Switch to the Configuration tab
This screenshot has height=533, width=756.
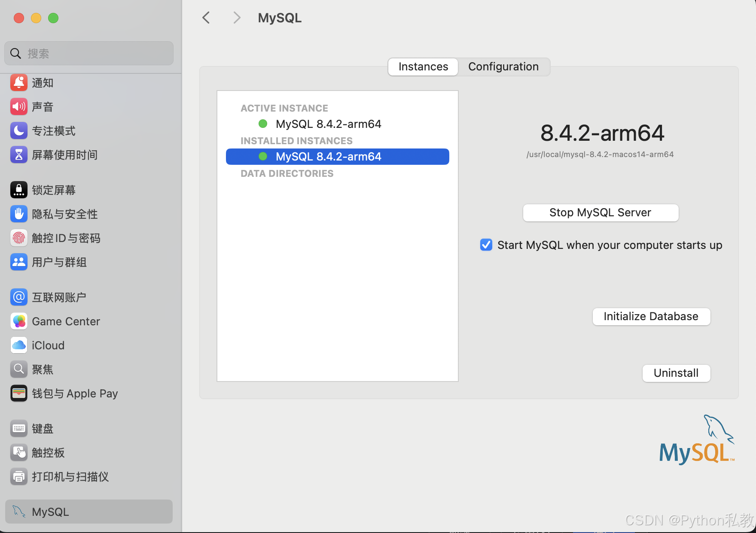(x=503, y=67)
